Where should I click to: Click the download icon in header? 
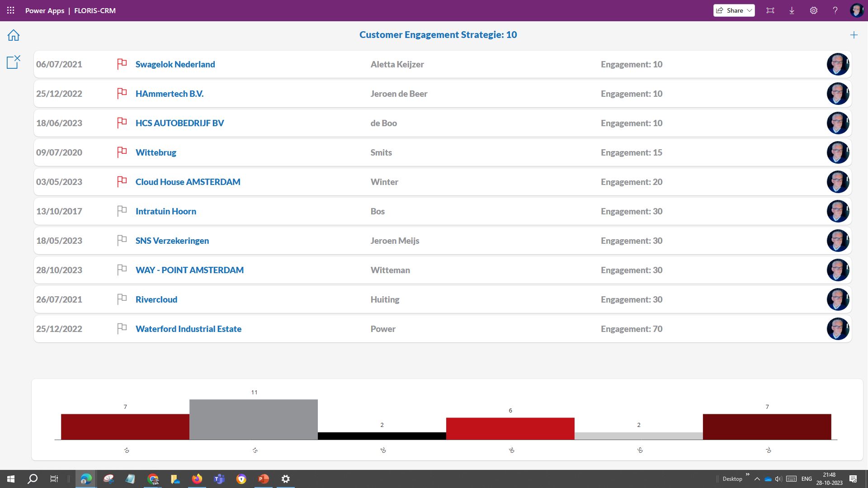coord(792,10)
